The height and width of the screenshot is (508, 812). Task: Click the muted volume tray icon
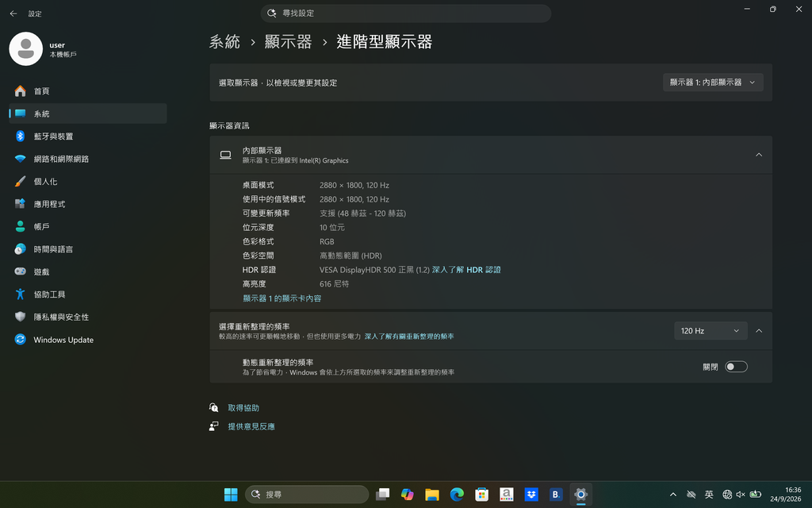click(x=741, y=495)
